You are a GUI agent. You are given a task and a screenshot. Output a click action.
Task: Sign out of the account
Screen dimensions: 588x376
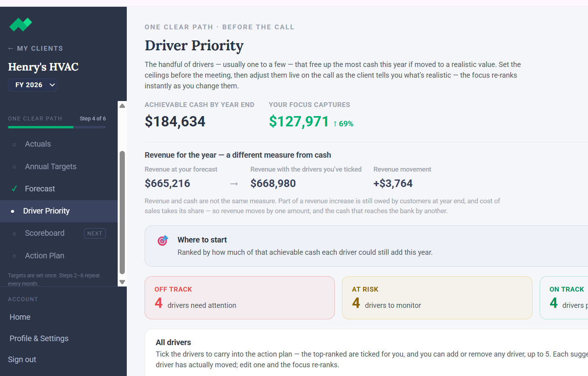click(22, 359)
